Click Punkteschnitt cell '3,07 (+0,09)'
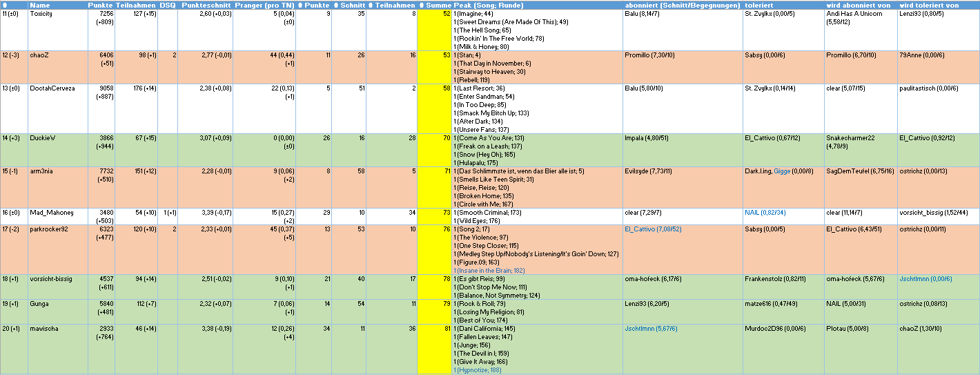Viewport: 980px width, 375px height. (x=206, y=150)
